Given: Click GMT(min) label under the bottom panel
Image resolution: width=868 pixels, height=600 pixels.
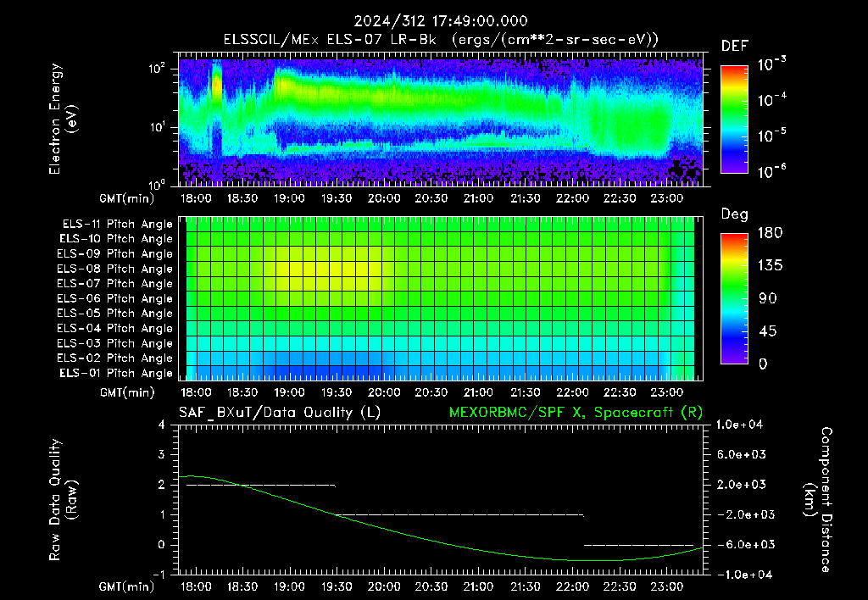Looking at the screenshot, I should (x=127, y=586).
